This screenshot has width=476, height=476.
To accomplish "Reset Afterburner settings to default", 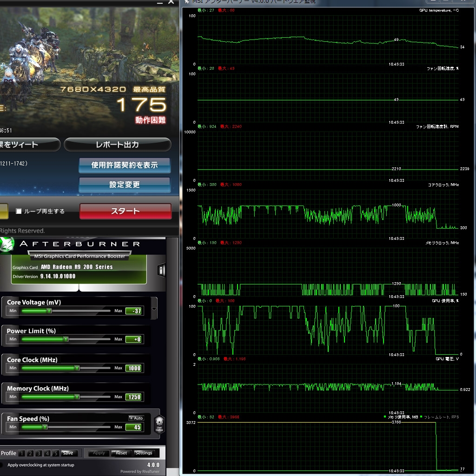I will [121, 453].
